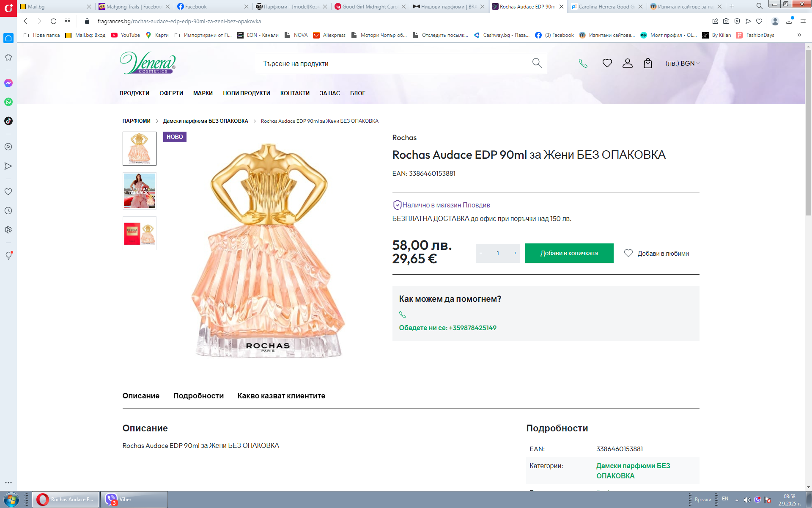Switch to the Описание tab
Image resolution: width=812 pixels, height=508 pixels.
[141, 396]
